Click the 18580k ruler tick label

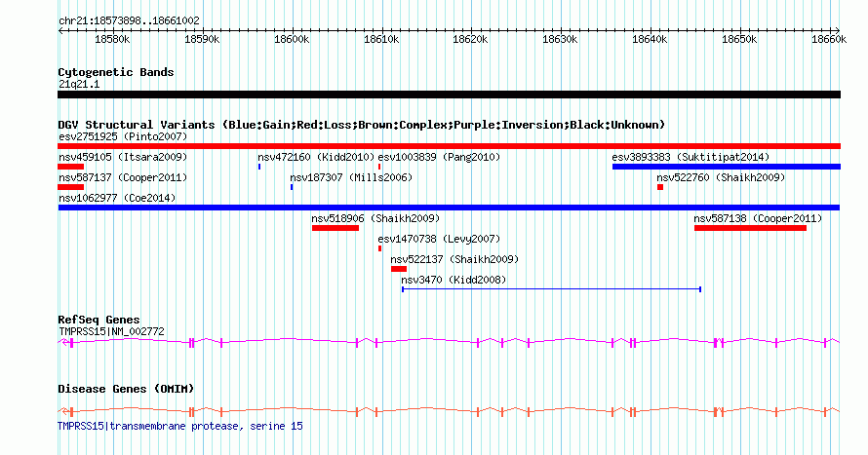pyautogui.click(x=112, y=39)
